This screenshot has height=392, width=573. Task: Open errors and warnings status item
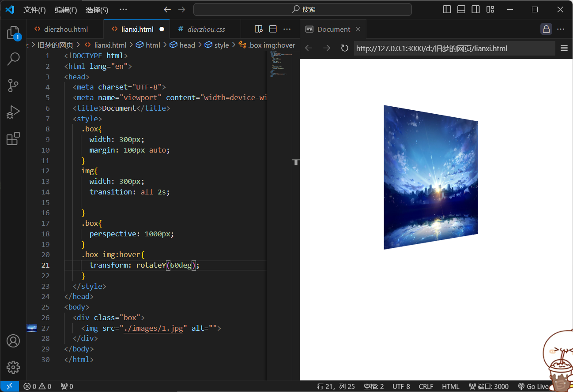38,386
